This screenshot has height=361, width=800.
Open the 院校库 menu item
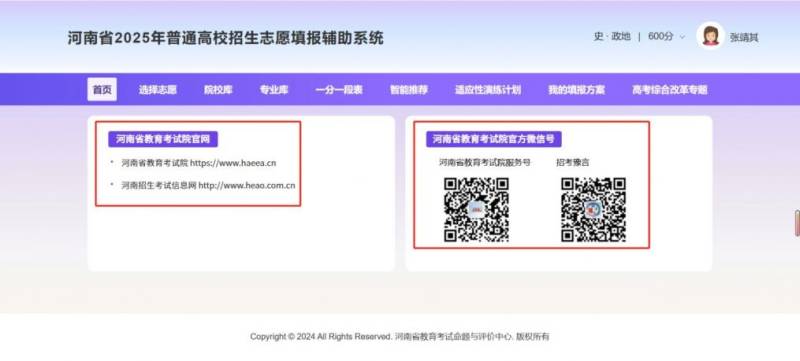point(218,90)
